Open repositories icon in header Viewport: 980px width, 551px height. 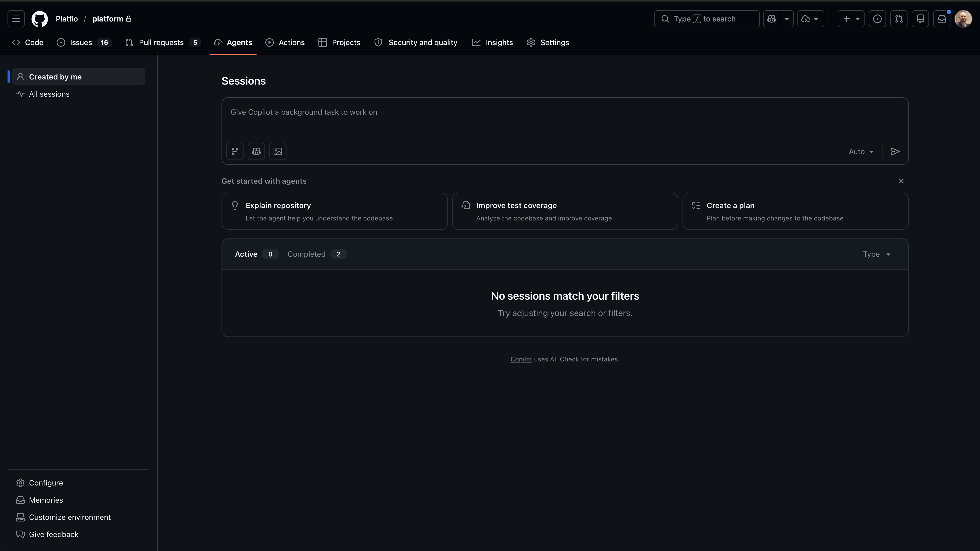[x=920, y=19]
